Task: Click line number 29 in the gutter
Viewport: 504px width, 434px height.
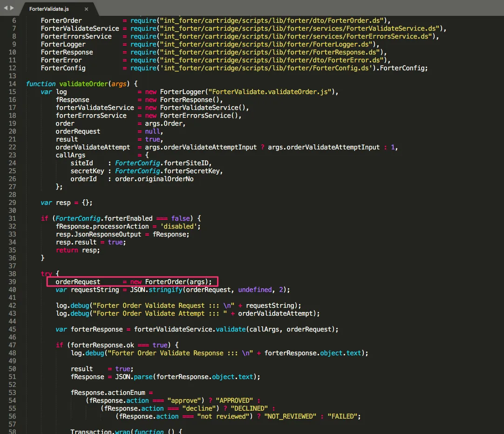Action: pos(12,203)
